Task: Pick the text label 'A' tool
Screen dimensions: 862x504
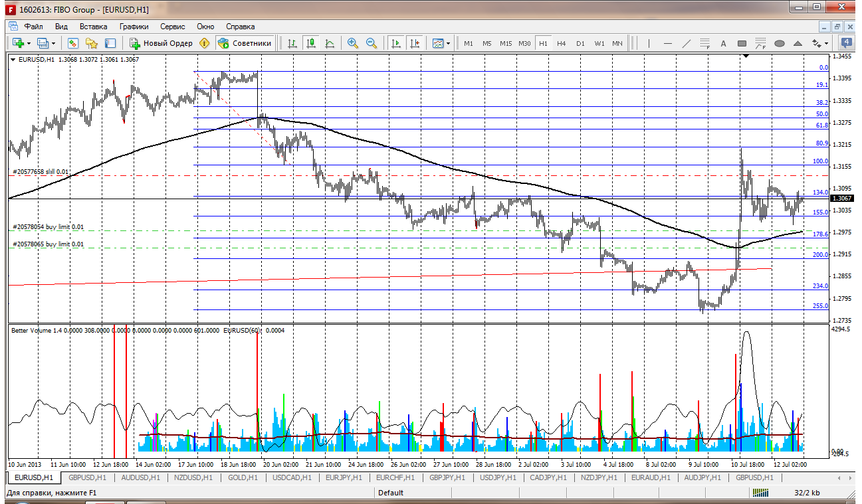Action: pos(724,43)
